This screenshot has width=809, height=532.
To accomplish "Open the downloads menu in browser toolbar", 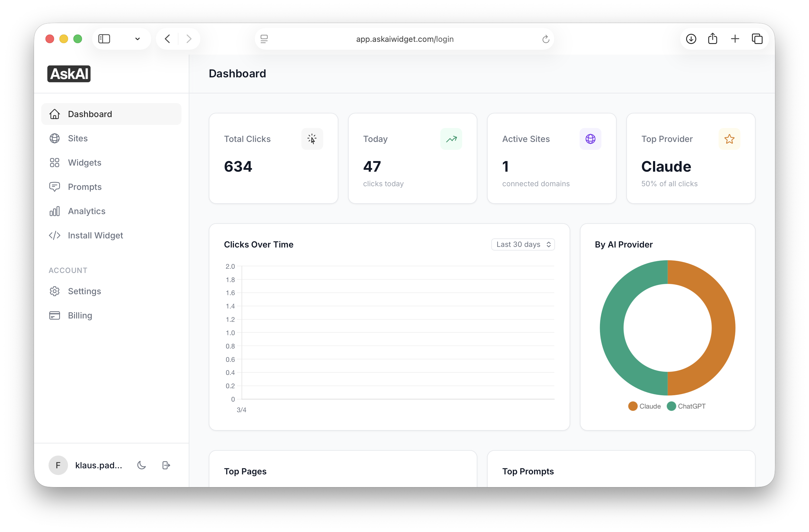I will [691, 39].
